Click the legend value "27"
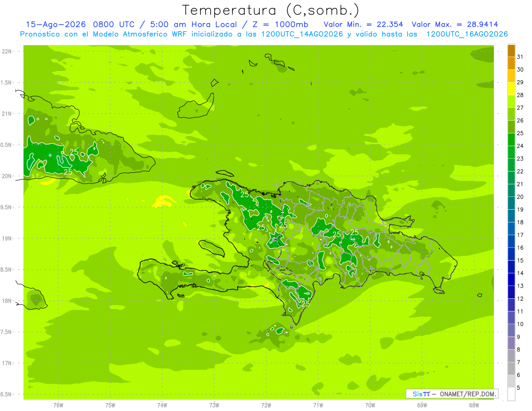The height and width of the screenshot is (411, 532). coord(520,108)
